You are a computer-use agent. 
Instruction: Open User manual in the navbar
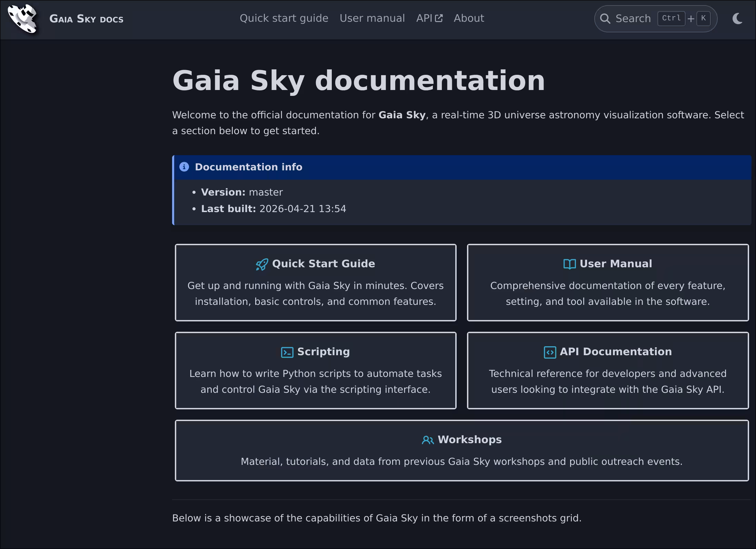(x=372, y=18)
